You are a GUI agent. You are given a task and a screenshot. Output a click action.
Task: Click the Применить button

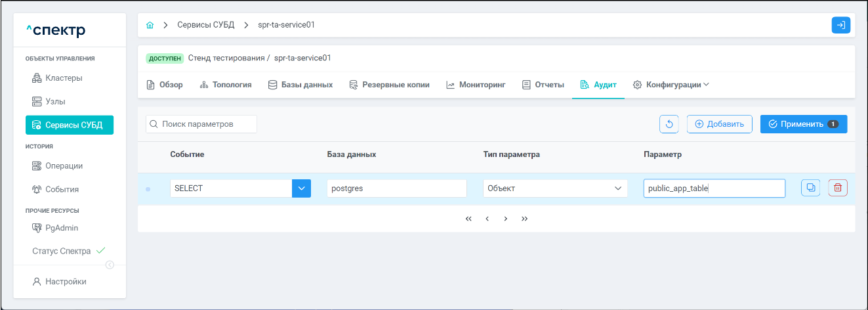tap(803, 124)
